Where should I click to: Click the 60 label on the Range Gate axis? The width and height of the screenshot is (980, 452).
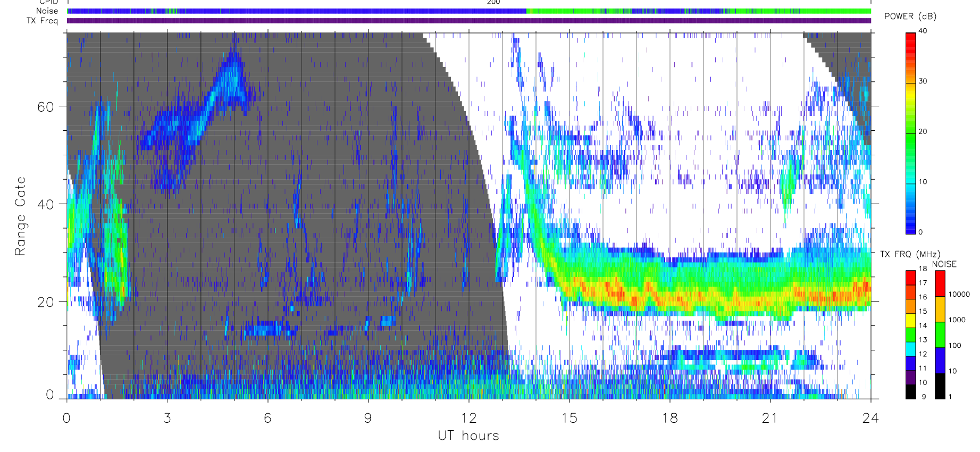coord(46,107)
